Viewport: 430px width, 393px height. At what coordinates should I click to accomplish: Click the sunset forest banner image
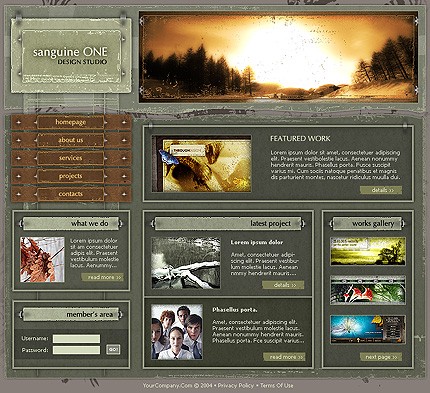(x=278, y=57)
